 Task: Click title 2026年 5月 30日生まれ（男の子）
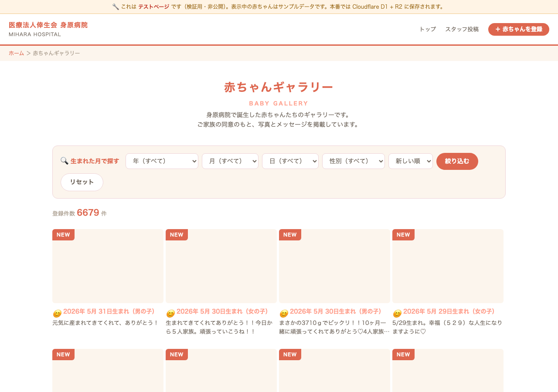point(336,311)
